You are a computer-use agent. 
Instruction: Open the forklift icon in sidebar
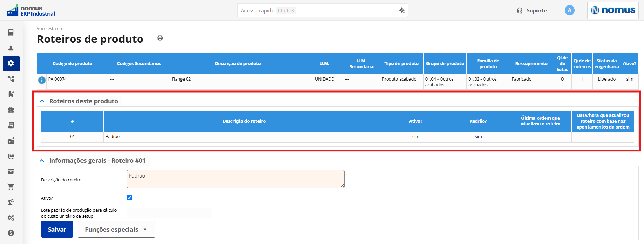click(11, 156)
